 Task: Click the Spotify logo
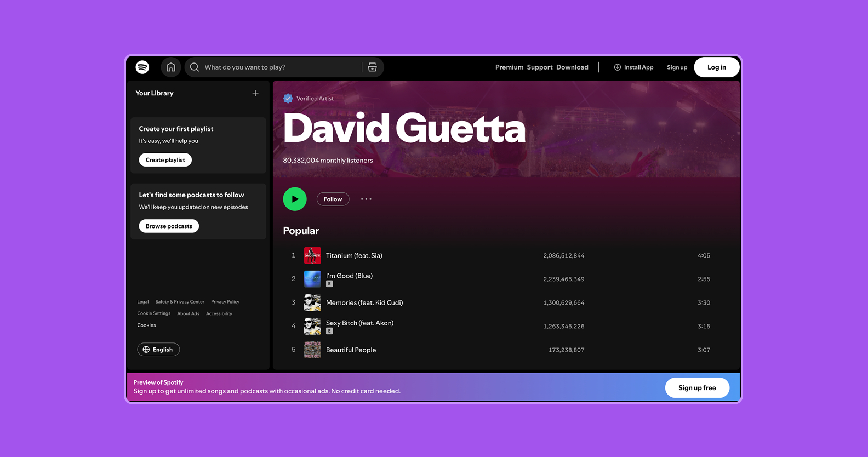click(x=142, y=67)
